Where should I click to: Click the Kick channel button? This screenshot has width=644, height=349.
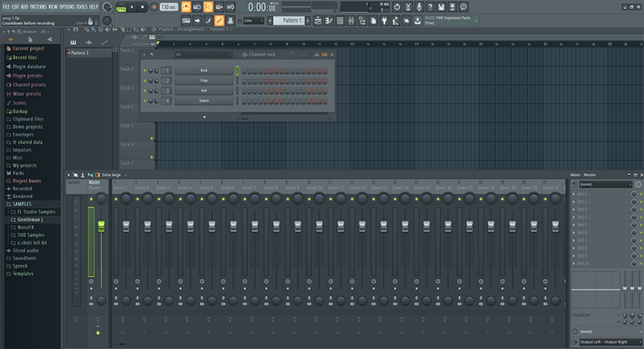204,71
